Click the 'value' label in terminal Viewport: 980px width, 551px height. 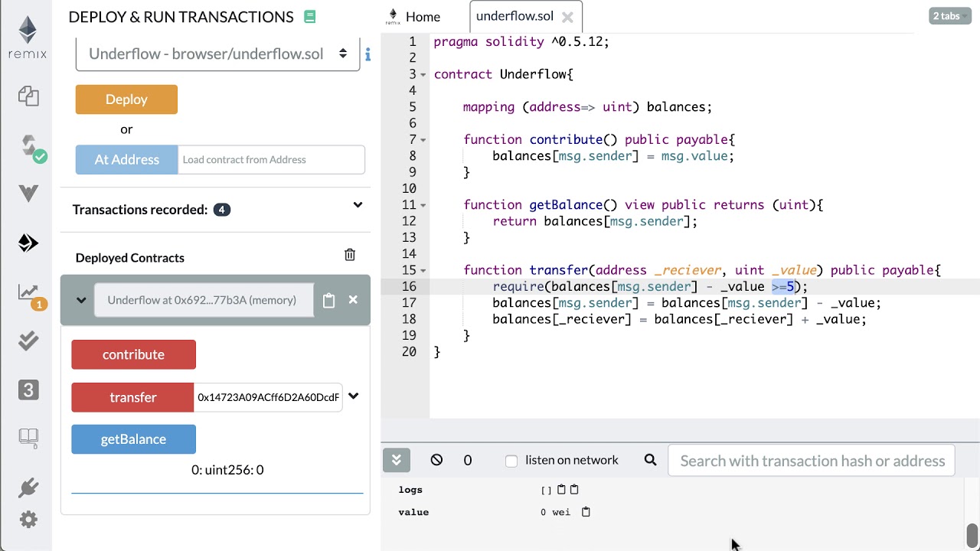413,512
